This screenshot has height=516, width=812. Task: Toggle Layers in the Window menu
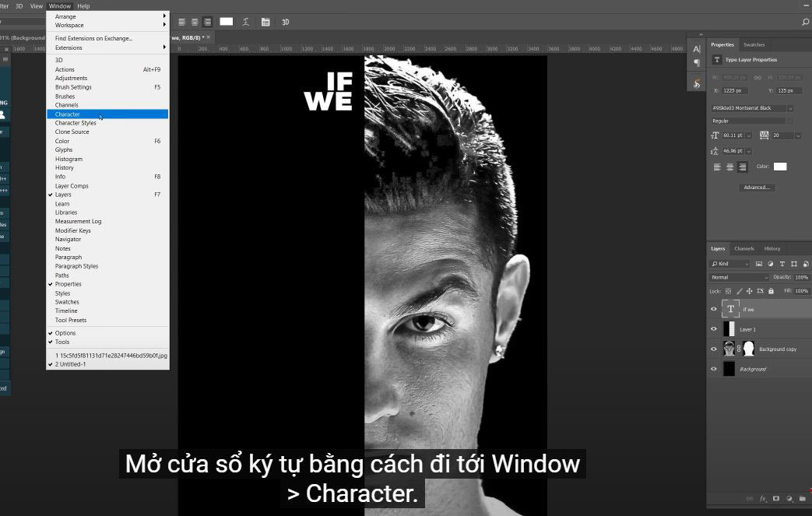click(107, 195)
